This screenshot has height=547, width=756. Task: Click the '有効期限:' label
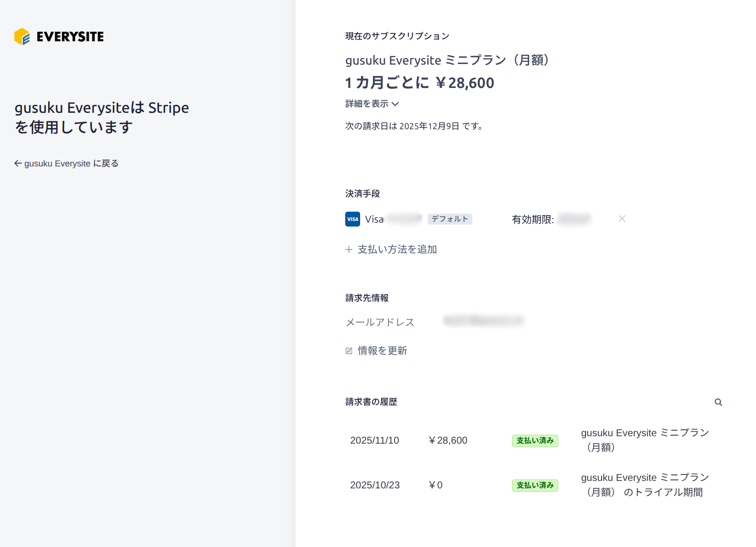pos(532,220)
